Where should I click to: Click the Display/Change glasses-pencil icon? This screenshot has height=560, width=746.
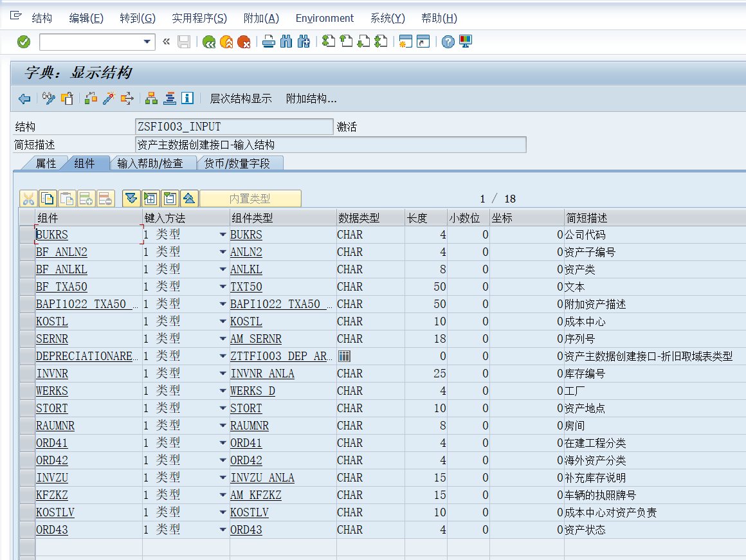point(48,98)
